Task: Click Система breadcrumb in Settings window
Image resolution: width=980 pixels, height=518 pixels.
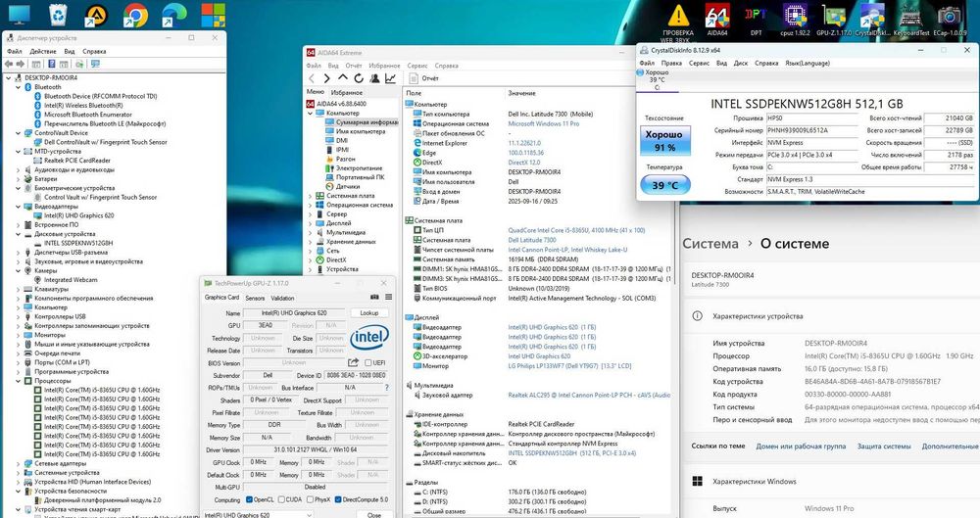Action: 710,244
